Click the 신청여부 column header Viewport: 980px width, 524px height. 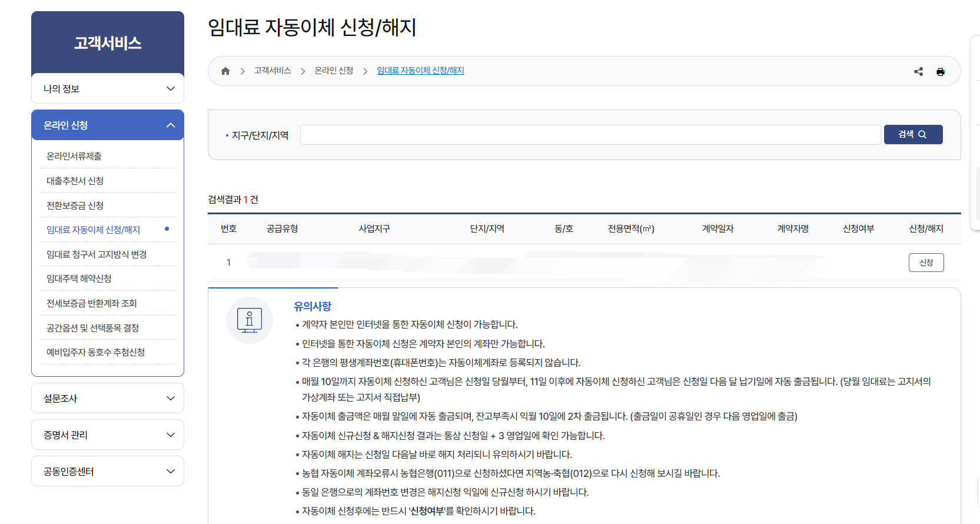click(x=858, y=228)
